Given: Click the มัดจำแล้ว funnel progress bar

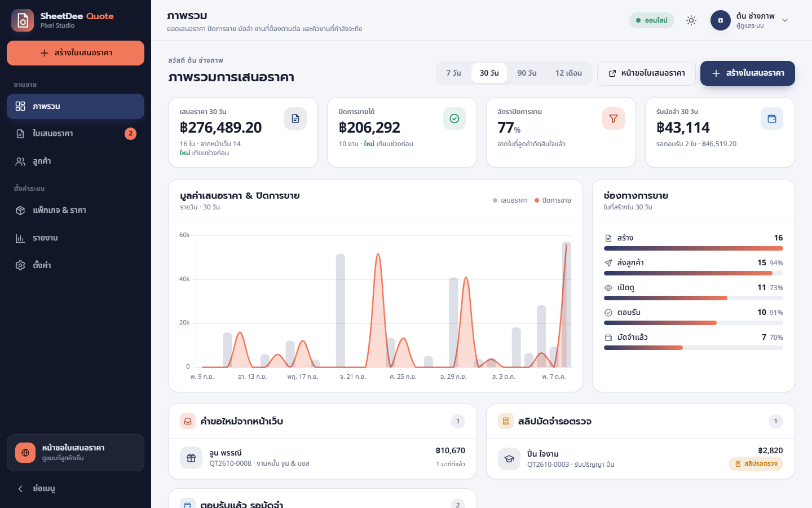Looking at the screenshot, I should coord(694,348).
